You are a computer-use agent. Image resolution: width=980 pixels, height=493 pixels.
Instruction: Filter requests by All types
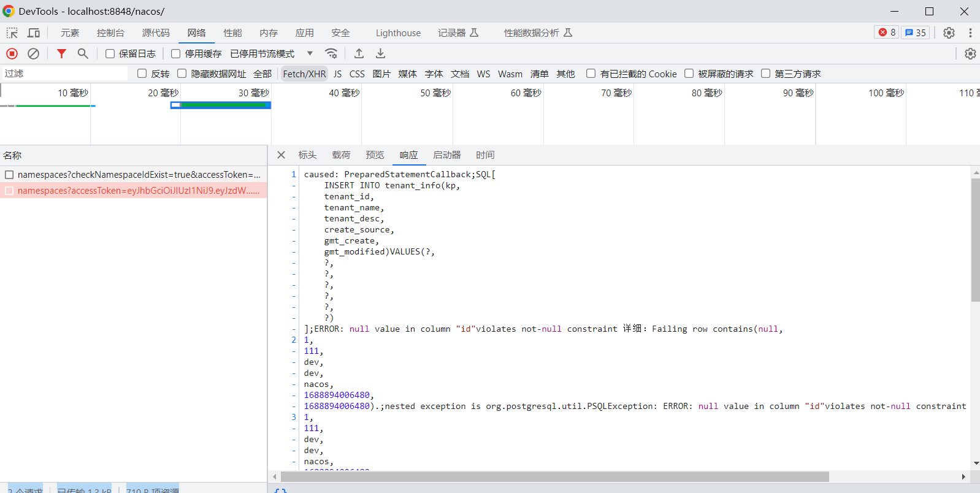[x=262, y=74]
